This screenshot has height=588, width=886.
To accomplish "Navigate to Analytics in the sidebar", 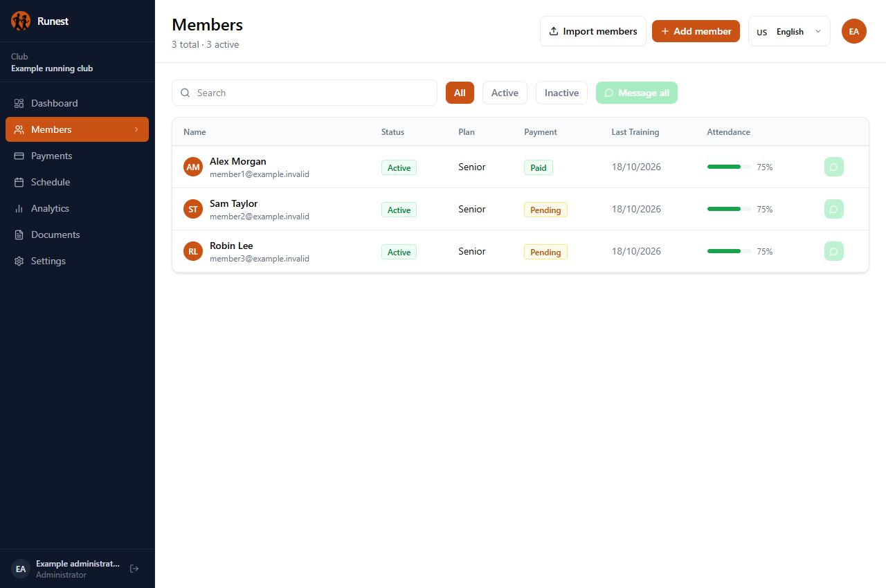I will pos(77,208).
